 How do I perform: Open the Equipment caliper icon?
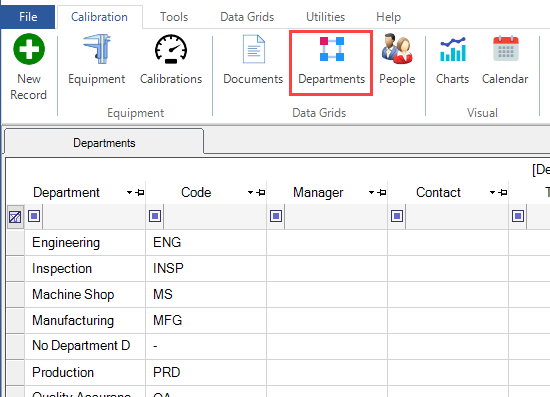pos(97,49)
